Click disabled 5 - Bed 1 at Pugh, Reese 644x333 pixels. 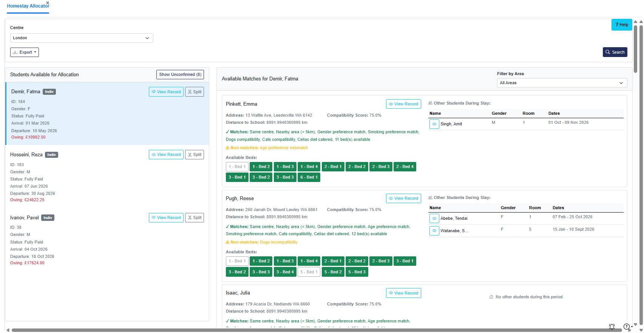coord(309,272)
